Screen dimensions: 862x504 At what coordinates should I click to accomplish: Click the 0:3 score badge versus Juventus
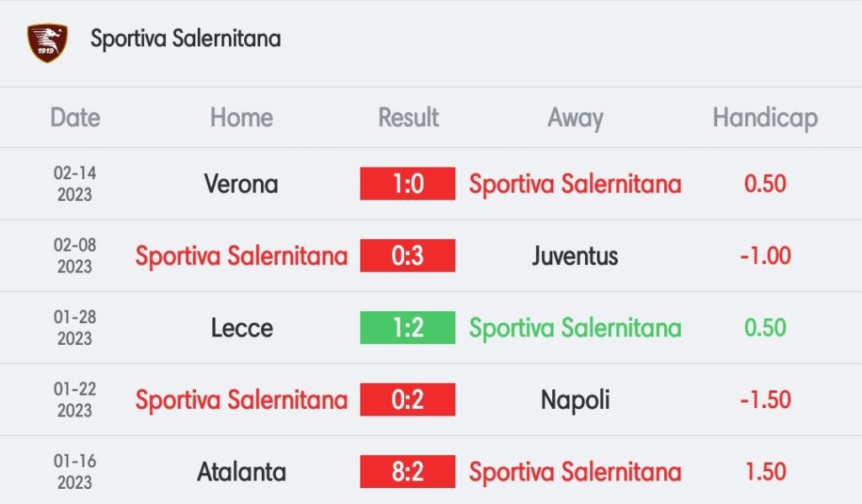[407, 256]
